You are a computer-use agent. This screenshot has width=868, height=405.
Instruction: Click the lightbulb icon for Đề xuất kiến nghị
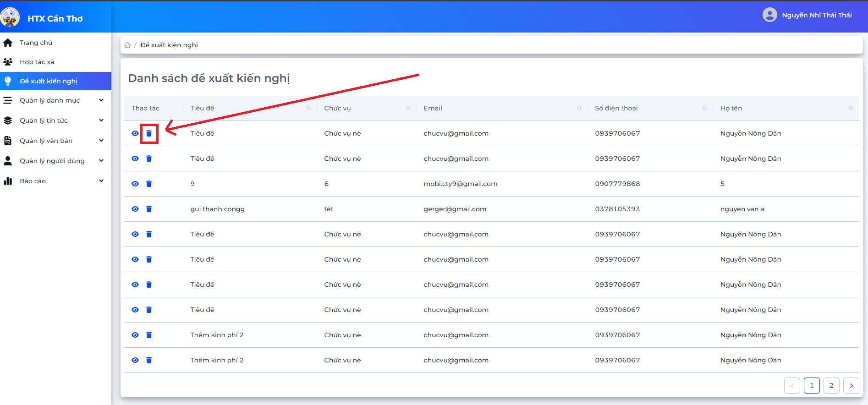point(8,81)
